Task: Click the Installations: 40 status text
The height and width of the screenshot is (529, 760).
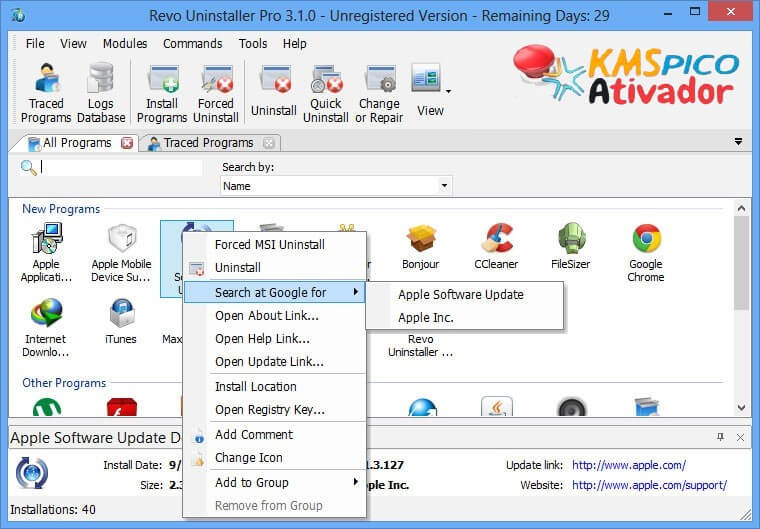Action: pyautogui.click(x=53, y=510)
